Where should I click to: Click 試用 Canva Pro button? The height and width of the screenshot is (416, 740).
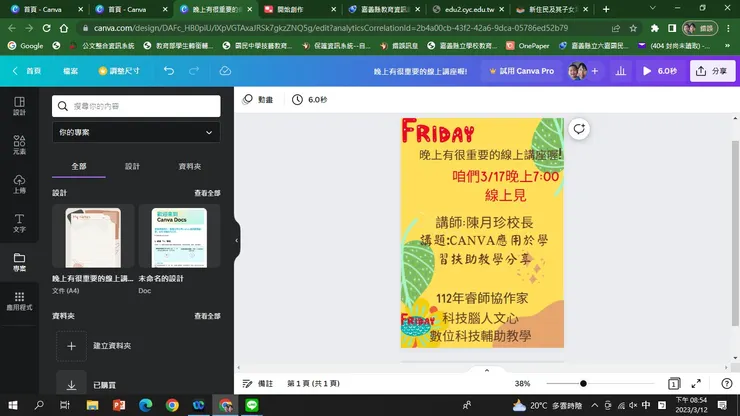click(521, 71)
